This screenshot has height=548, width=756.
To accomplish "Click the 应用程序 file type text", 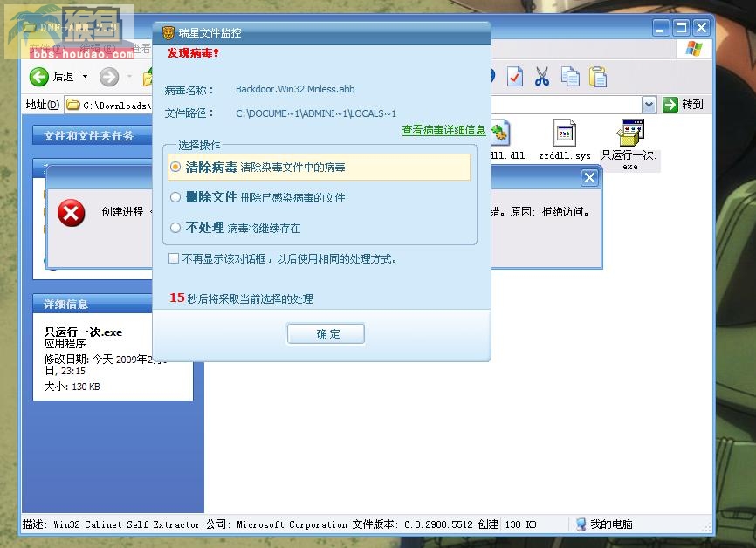I will pyautogui.click(x=65, y=343).
